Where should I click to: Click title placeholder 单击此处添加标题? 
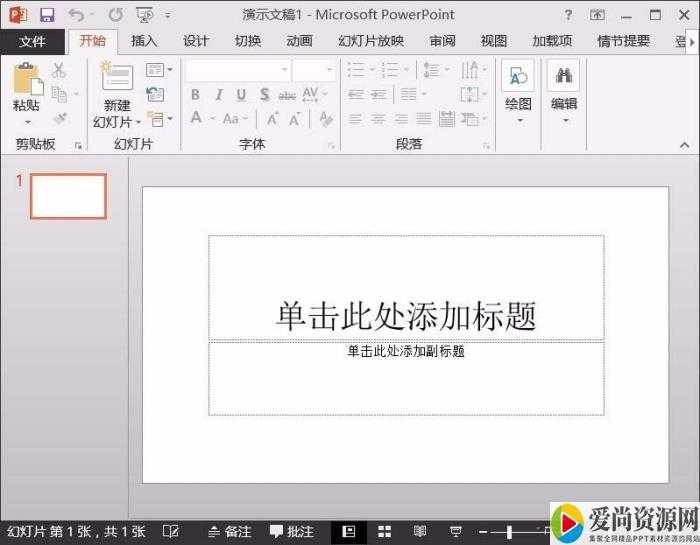click(x=406, y=316)
